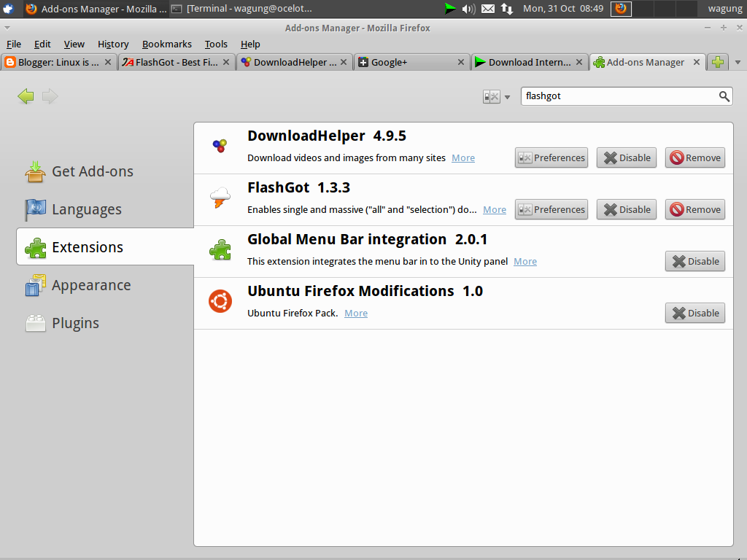Switch to the FlashGot - Best Fi... tab
This screenshot has height=560, width=747.
pos(177,63)
